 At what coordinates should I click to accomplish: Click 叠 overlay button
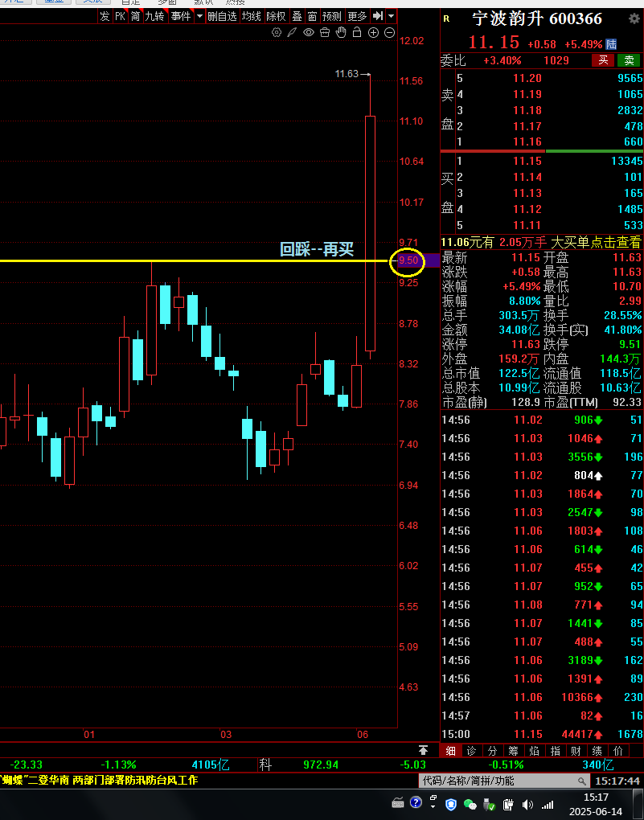[297, 16]
